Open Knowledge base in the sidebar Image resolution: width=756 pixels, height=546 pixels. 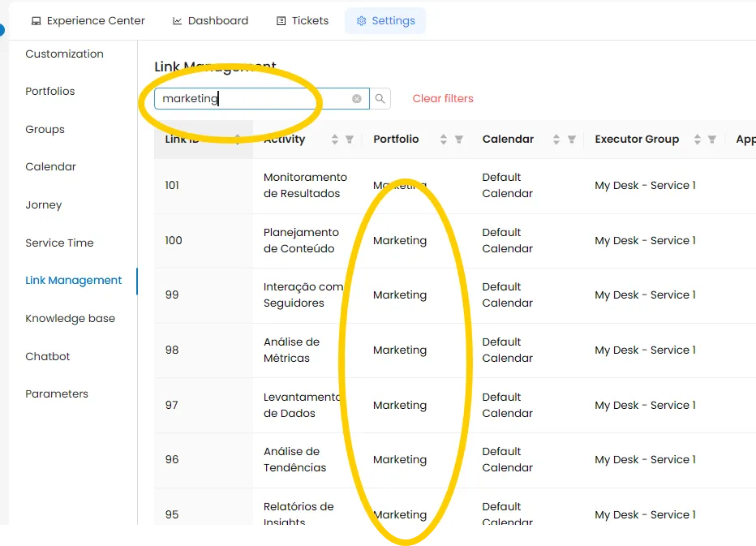(x=70, y=318)
